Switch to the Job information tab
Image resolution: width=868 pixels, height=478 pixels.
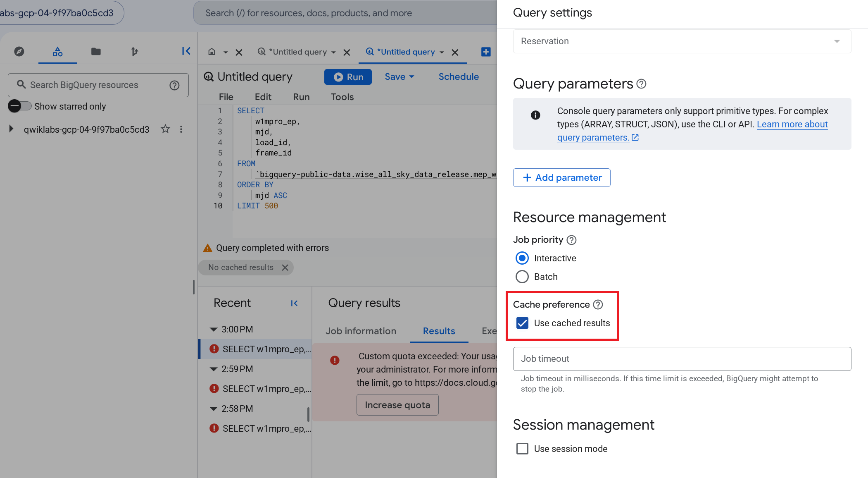(361, 331)
